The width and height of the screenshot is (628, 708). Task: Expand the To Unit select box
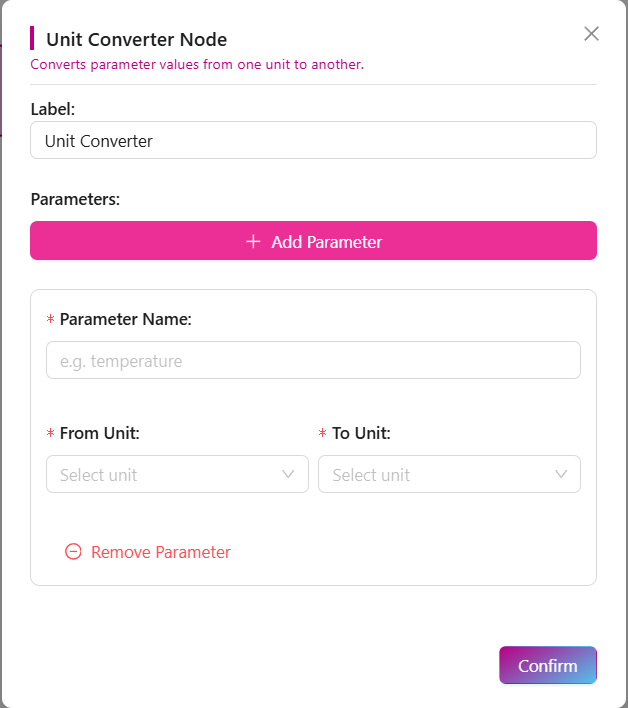click(x=449, y=474)
